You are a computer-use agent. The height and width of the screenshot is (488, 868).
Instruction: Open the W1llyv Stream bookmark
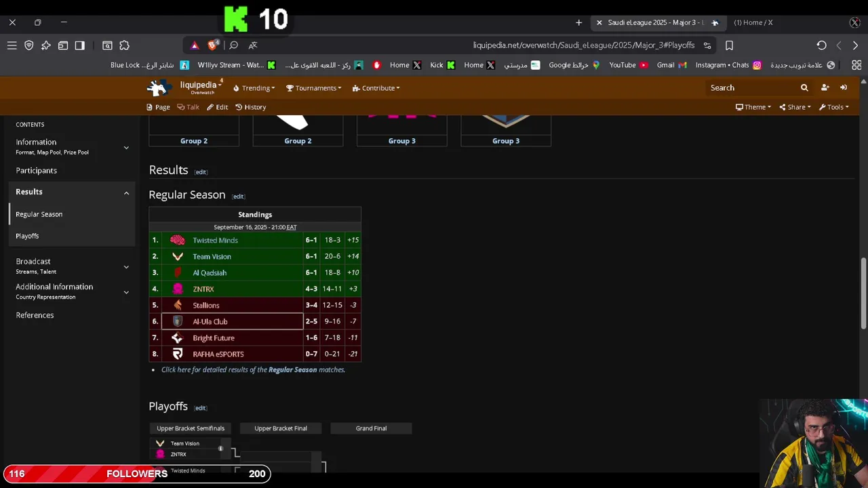point(237,65)
